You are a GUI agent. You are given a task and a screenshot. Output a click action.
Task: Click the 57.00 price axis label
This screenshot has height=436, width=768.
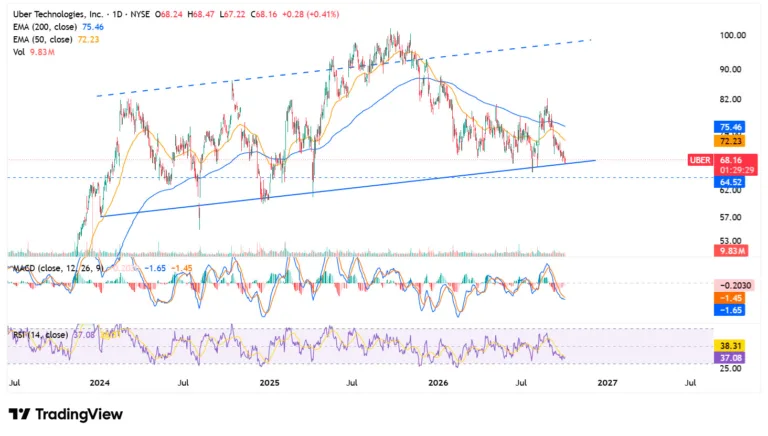(x=730, y=218)
